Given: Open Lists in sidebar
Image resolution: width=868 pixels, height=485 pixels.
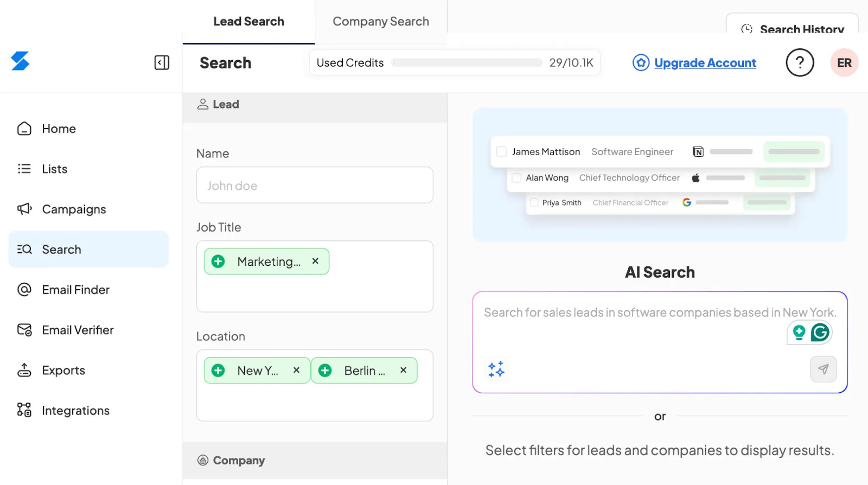Looking at the screenshot, I should point(88,169).
